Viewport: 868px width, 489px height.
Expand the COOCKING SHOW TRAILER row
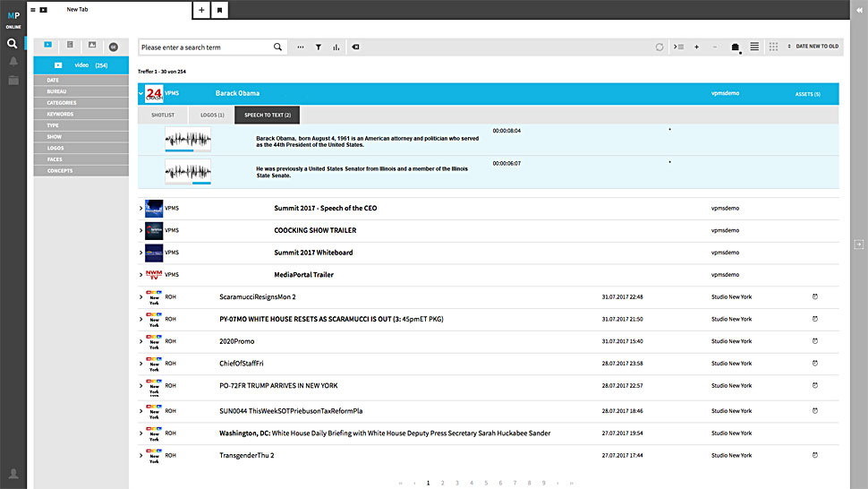coord(140,230)
